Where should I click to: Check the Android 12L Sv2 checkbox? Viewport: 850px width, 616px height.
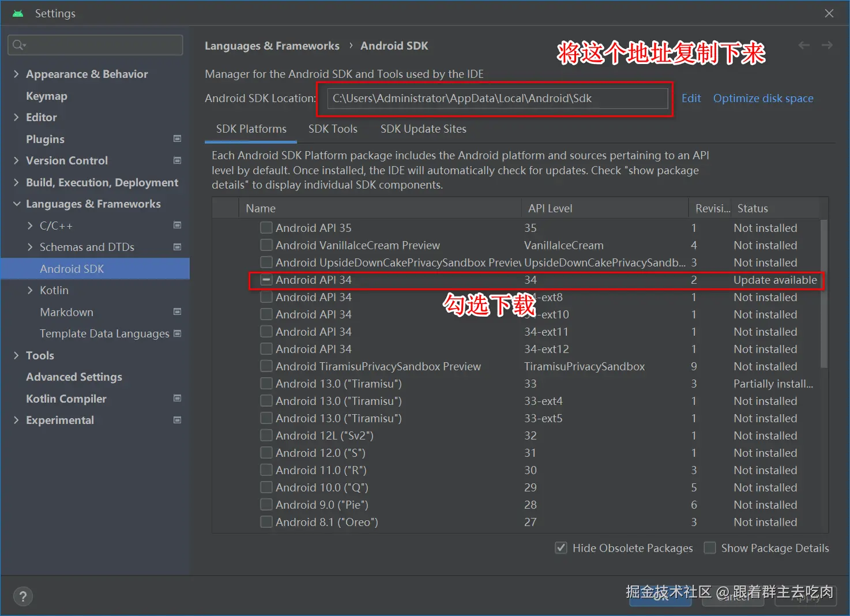click(266, 435)
